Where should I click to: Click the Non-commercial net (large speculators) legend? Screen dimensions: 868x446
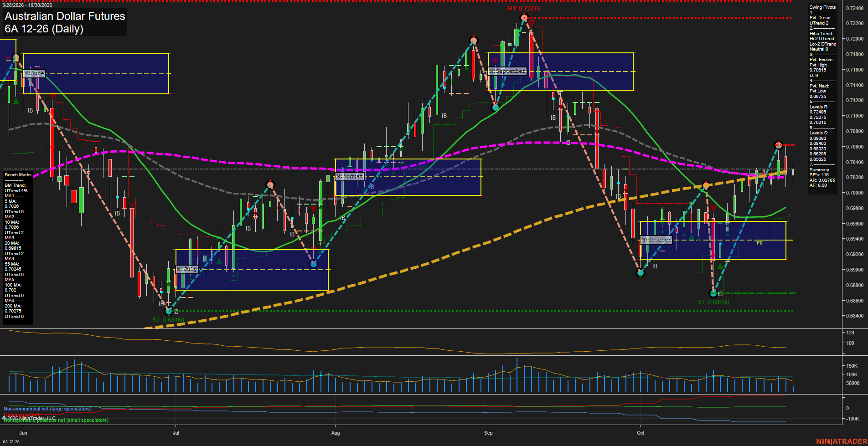pos(47,409)
